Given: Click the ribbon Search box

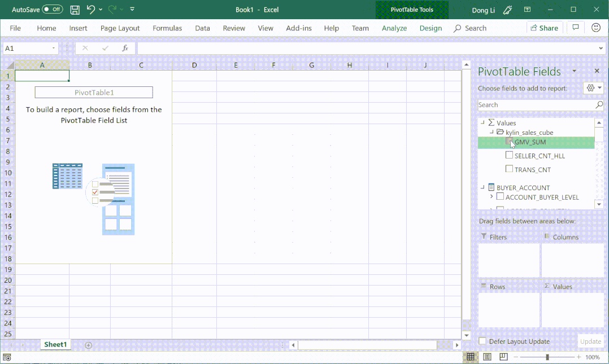Looking at the screenshot, I should tap(470, 28).
